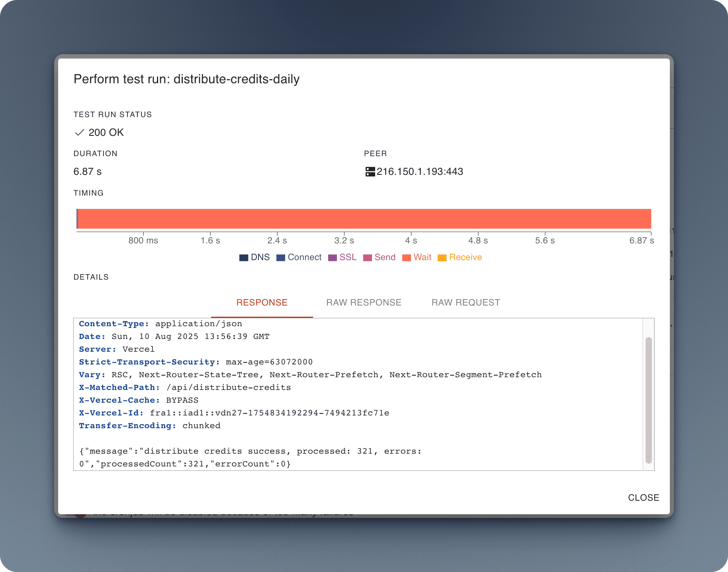Image resolution: width=728 pixels, height=572 pixels.
Task: Open the RAW REQUEST tab
Action: (x=466, y=302)
